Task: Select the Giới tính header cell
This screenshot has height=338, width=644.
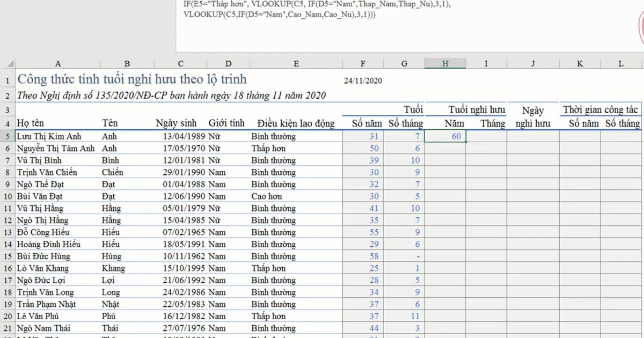Action: click(x=226, y=123)
